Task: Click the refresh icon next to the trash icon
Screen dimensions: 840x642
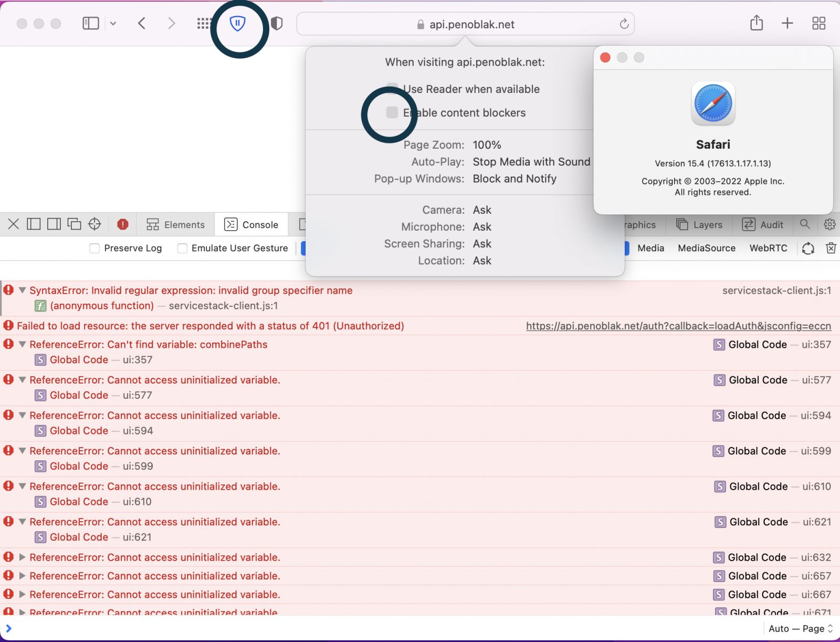Action: tap(808, 248)
